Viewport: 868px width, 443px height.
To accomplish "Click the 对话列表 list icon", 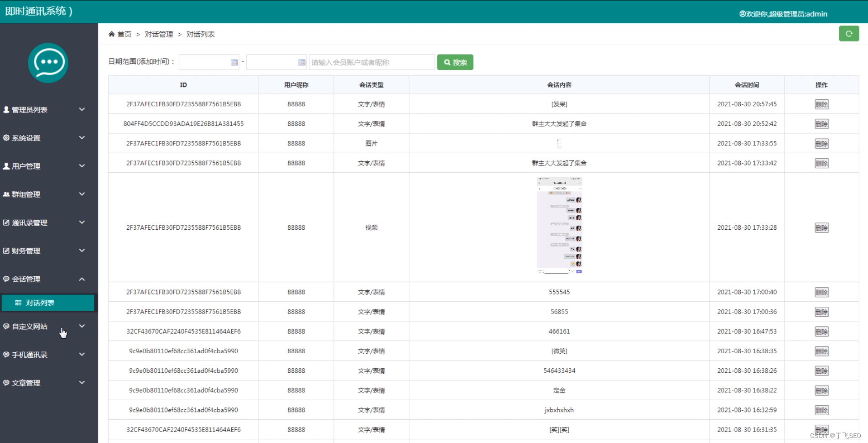I will coord(18,303).
